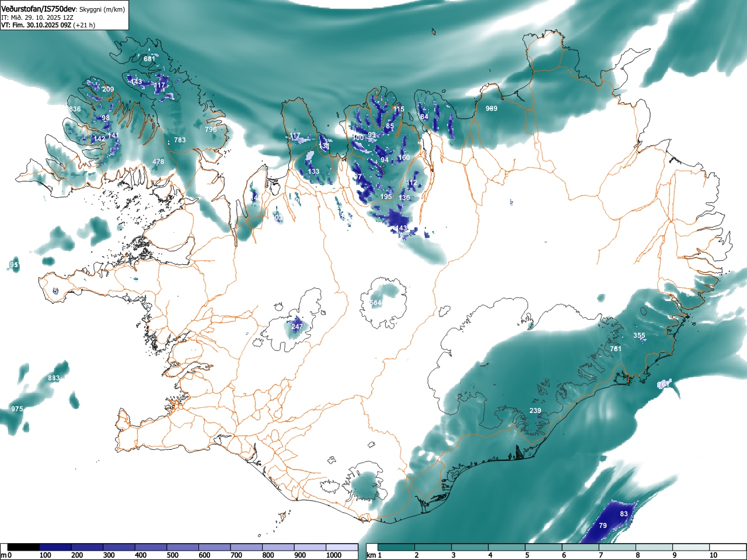The image size is (747, 560).
Task: Select the 355 visibility value
Action: click(x=640, y=335)
